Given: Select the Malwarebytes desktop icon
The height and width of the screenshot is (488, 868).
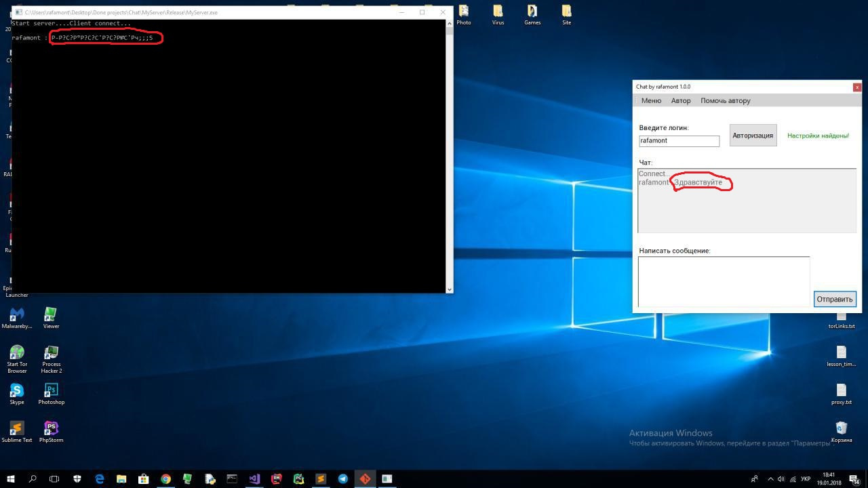Looking at the screenshot, I should click(17, 318).
